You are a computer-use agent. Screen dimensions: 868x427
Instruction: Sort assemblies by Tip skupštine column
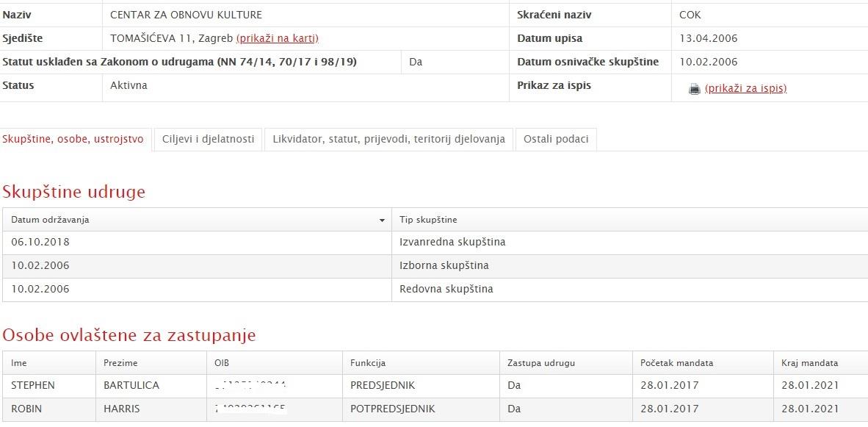(428, 220)
